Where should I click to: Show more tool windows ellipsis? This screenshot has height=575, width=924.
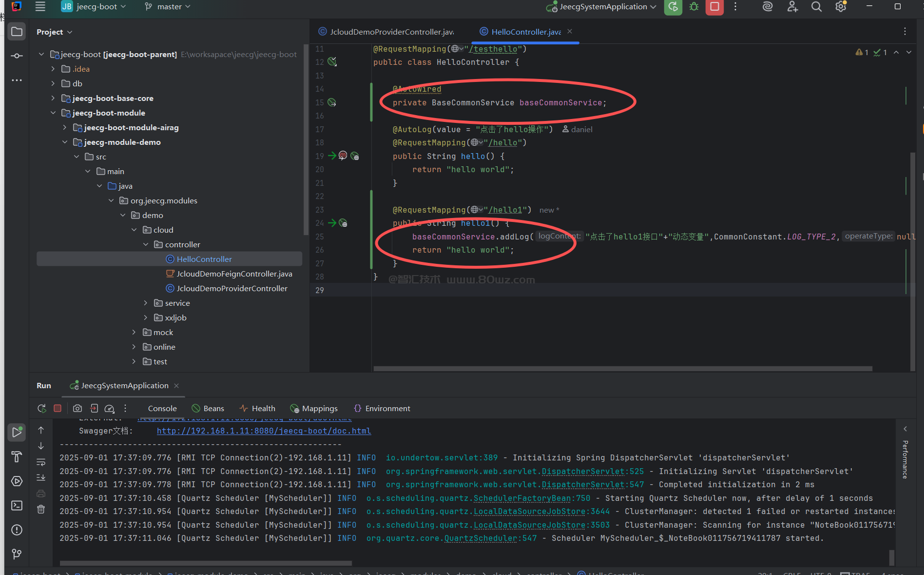[17, 80]
